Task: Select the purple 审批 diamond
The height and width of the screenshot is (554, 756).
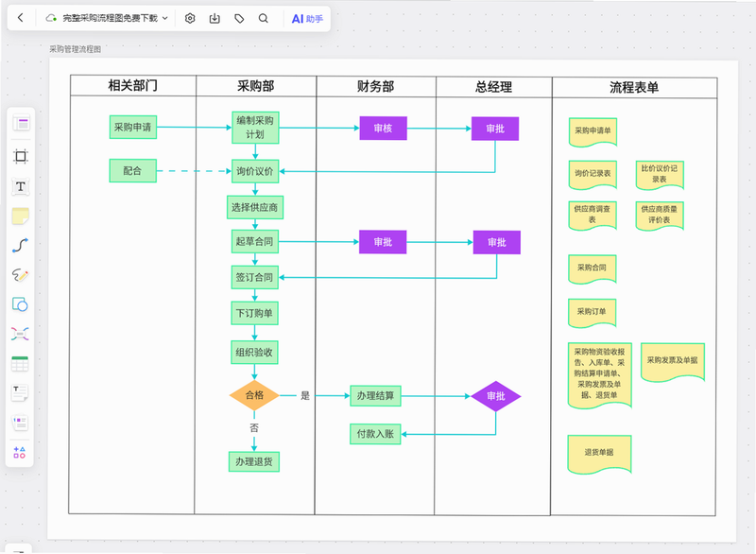Action: [x=495, y=396]
